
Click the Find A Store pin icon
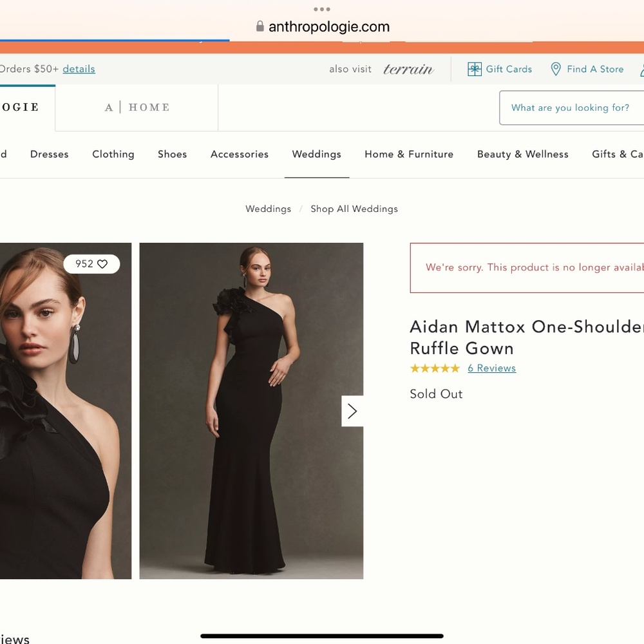[x=555, y=69]
